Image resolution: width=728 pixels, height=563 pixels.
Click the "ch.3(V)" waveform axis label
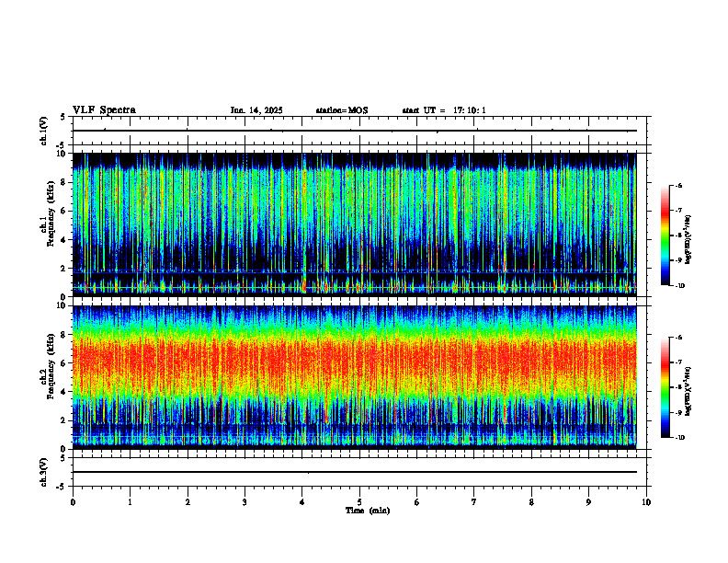(43, 472)
